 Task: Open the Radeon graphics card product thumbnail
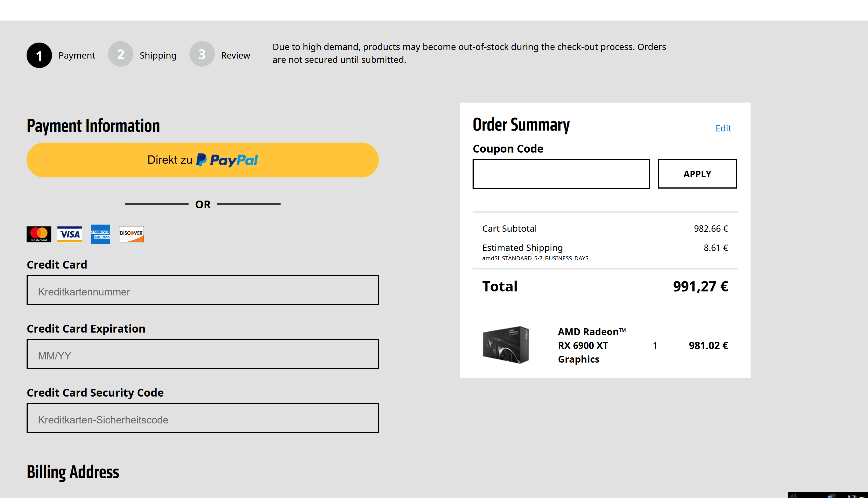(506, 345)
